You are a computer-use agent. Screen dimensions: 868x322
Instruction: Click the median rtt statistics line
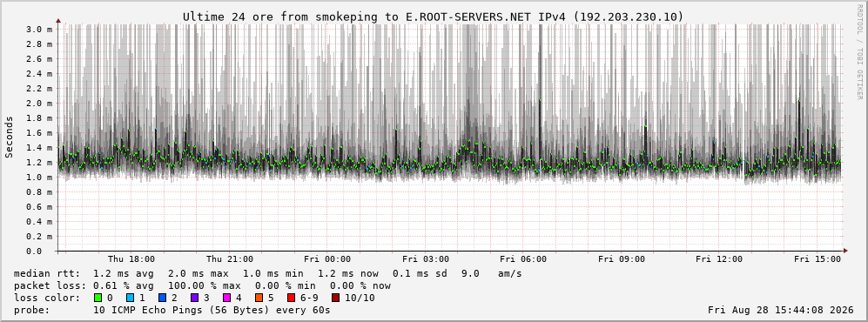pos(268,273)
